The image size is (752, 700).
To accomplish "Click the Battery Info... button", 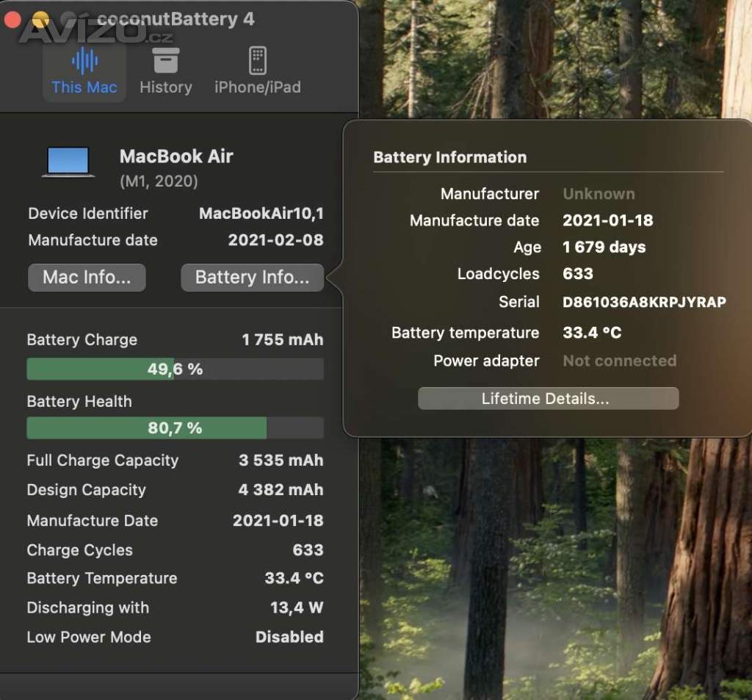I will (253, 278).
